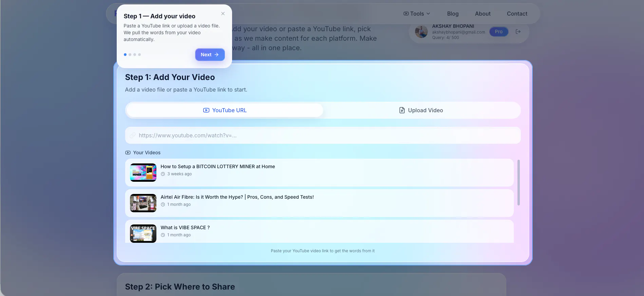Click the play icon next to Your Videos

click(128, 153)
